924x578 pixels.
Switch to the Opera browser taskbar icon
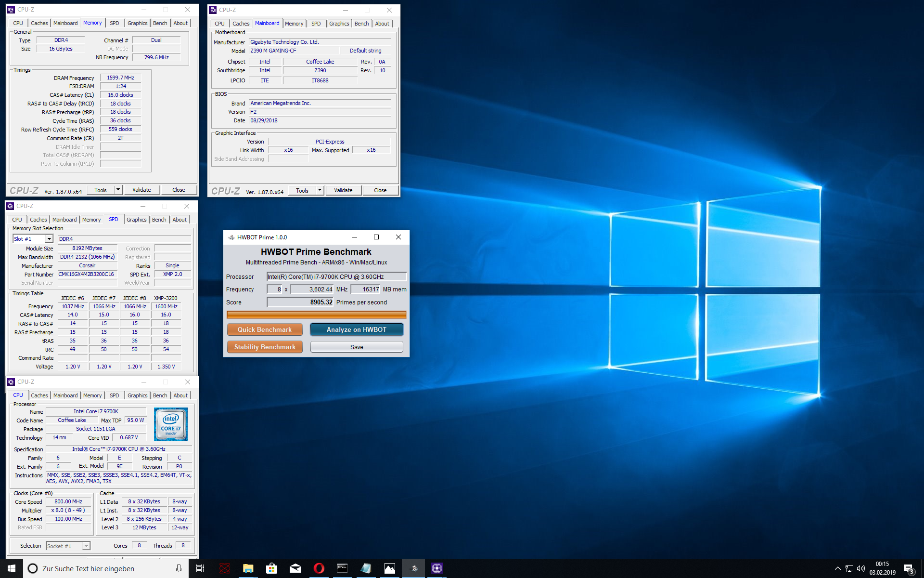(x=319, y=568)
